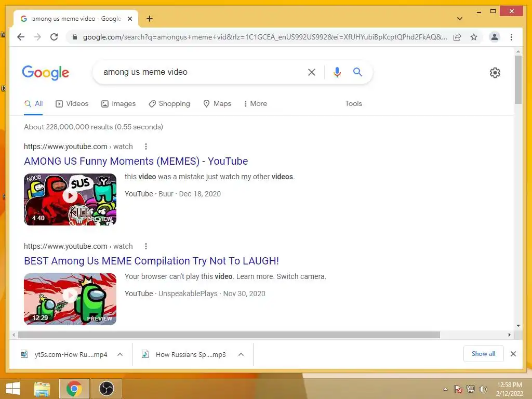Open 'AMONG US Funny Moments (MEMES)' link
Image resolution: width=532 pixels, height=399 pixels.
point(136,161)
